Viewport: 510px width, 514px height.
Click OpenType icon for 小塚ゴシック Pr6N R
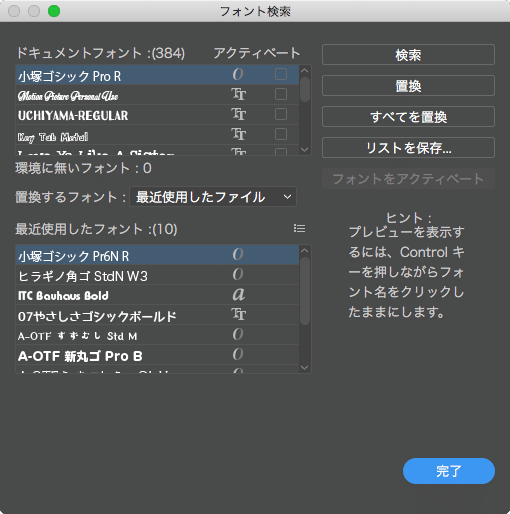pyautogui.click(x=238, y=254)
